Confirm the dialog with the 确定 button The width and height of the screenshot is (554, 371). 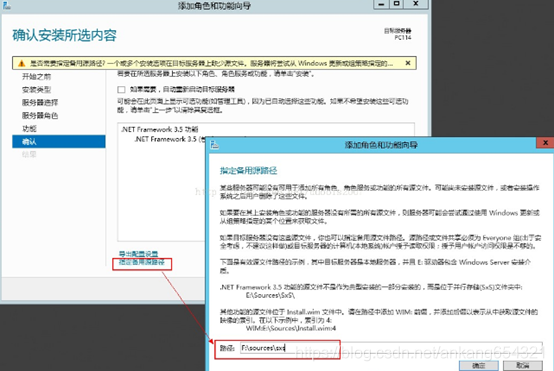479,365
